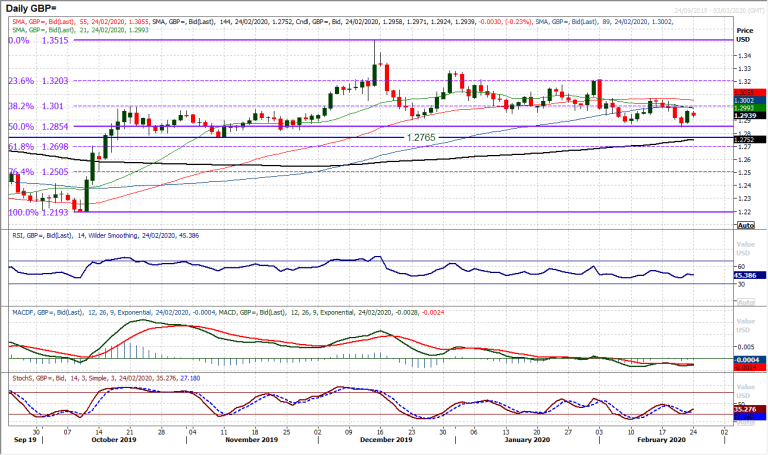
Task: Click the Price USD axis heading
Action: coord(744,35)
